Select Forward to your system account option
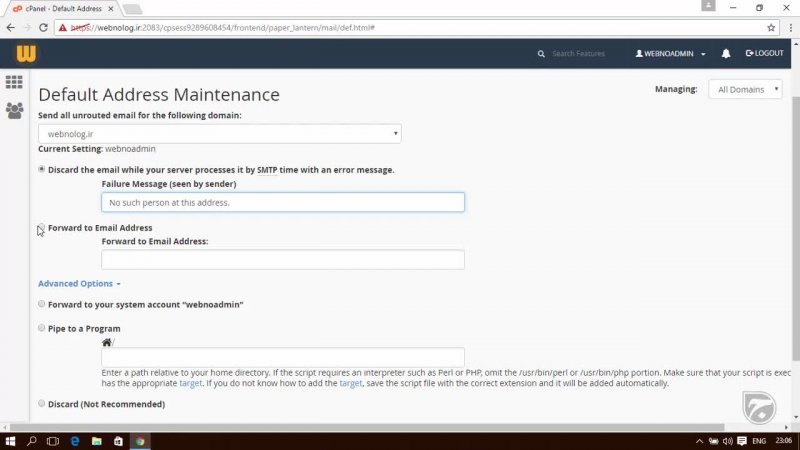The width and height of the screenshot is (800, 450). coord(42,304)
